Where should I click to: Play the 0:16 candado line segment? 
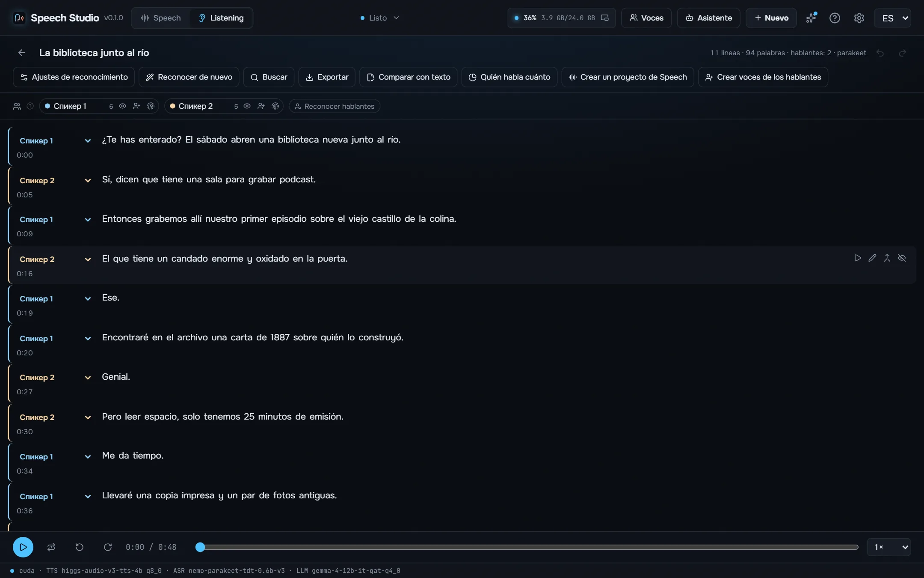click(x=857, y=258)
